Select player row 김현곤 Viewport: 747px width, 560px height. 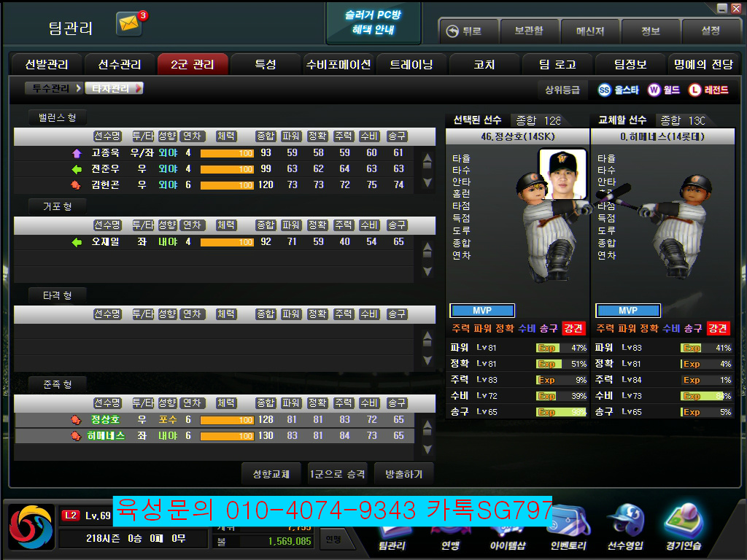coord(214,184)
